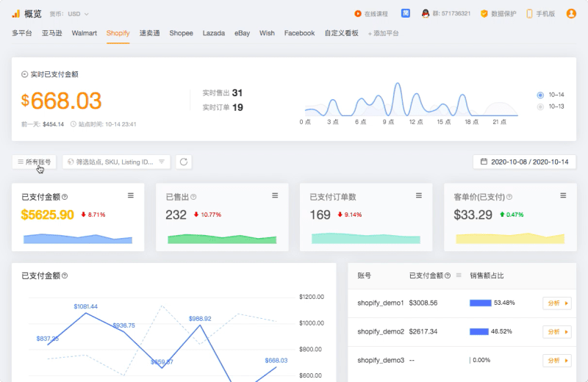Open the 已售出 card hamburger menu

275,195
